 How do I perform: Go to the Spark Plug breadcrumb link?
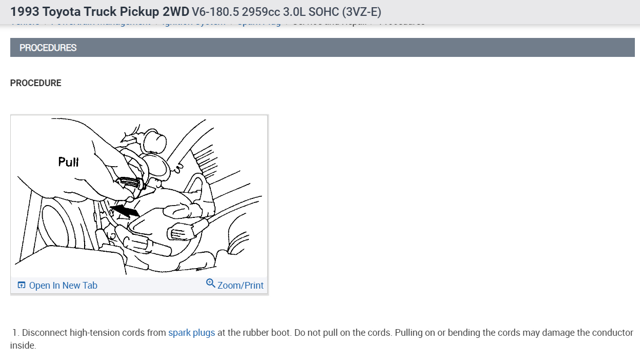tap(259, 22)
